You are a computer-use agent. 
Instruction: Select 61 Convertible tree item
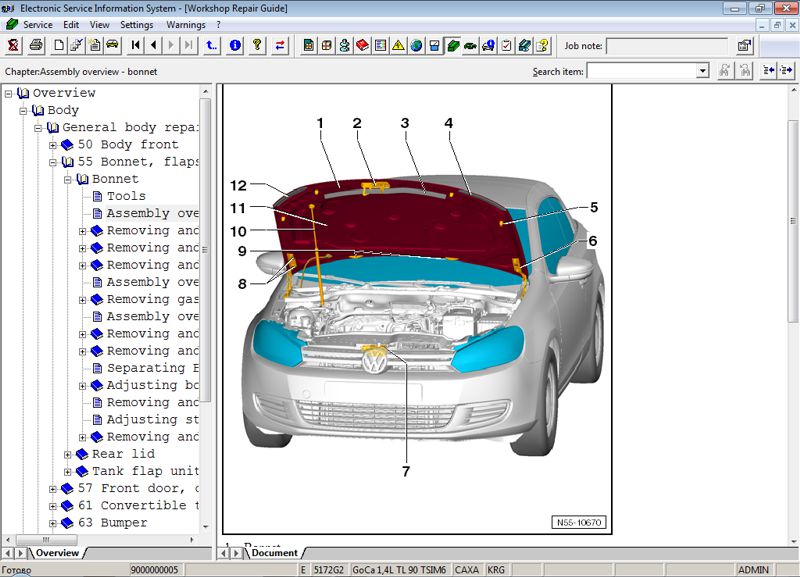pos(138,506)
